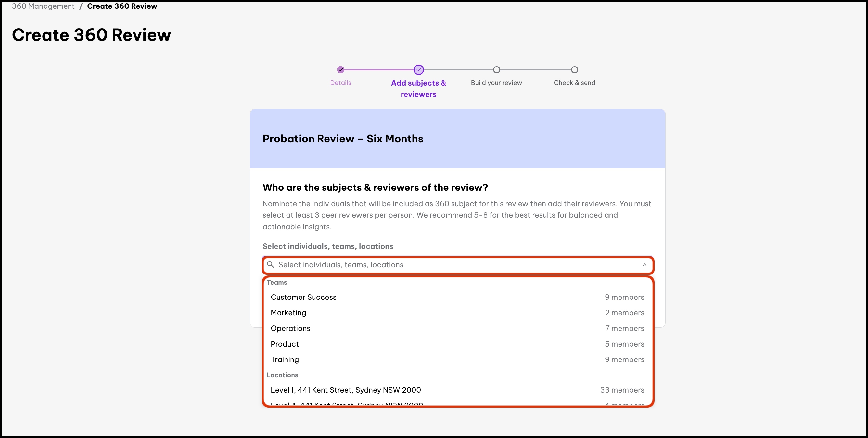Select the Marketing team option
This screenshot has width=868, height=438.
pyautogui.click(x=288, y=312)
